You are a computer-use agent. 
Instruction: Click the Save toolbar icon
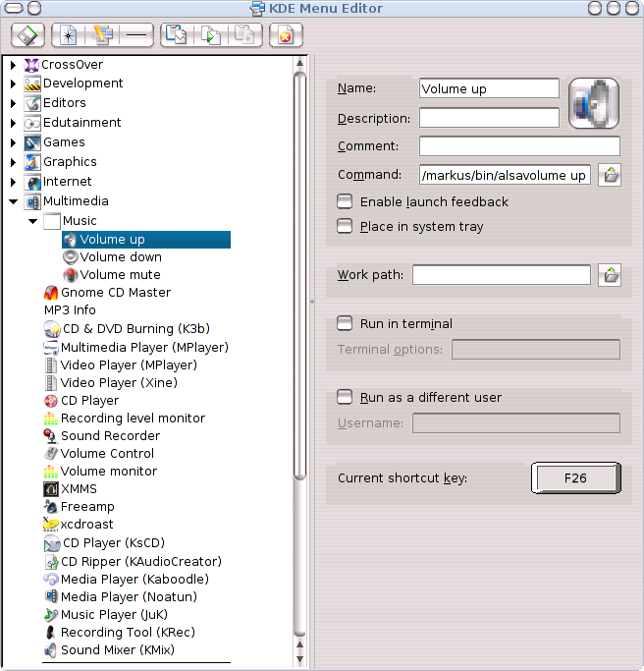point(27,35)
